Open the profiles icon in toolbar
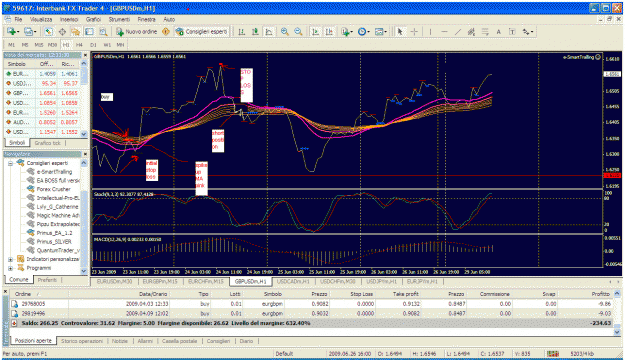625x360 pixels. point(29,31)
